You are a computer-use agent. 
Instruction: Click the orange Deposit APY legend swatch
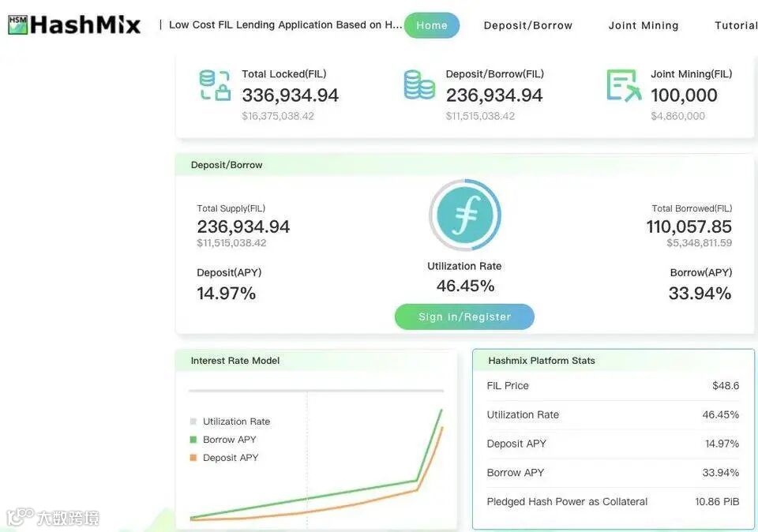[x=193, y=457]
